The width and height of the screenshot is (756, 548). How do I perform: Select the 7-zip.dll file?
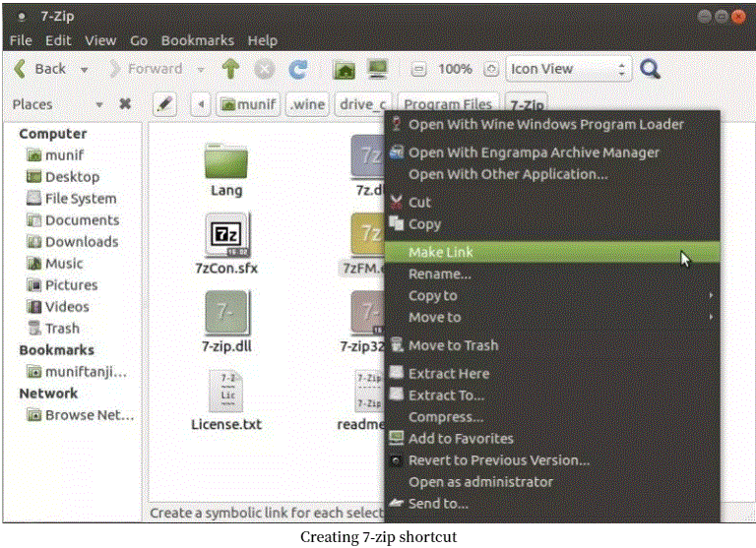(226, 322)
